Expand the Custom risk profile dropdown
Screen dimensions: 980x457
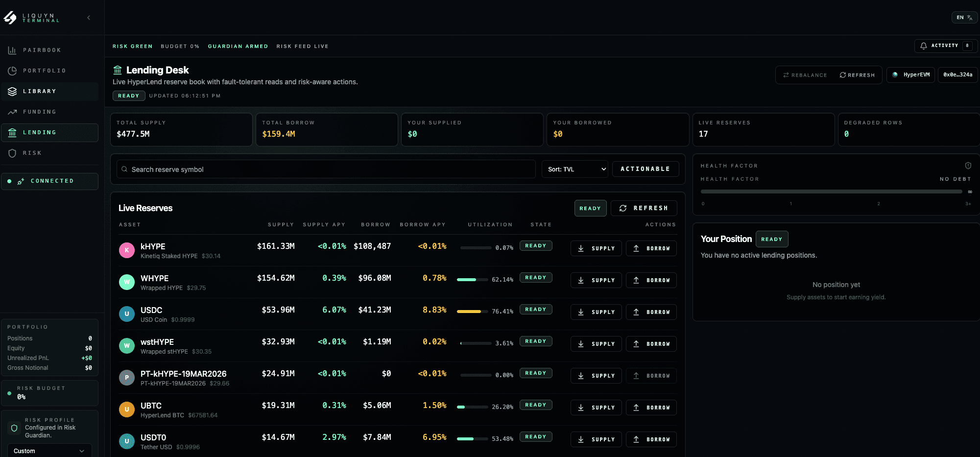click(x=49, y=451)
